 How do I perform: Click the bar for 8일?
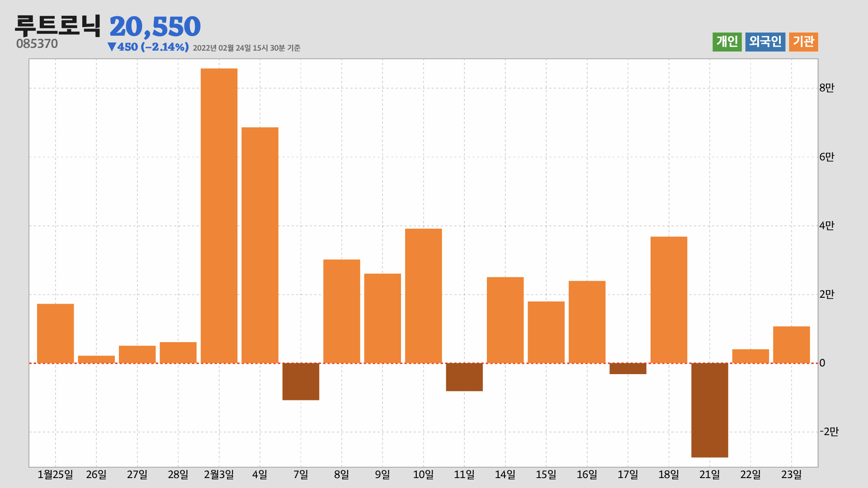pyautogui.click(x=342, y=311)
